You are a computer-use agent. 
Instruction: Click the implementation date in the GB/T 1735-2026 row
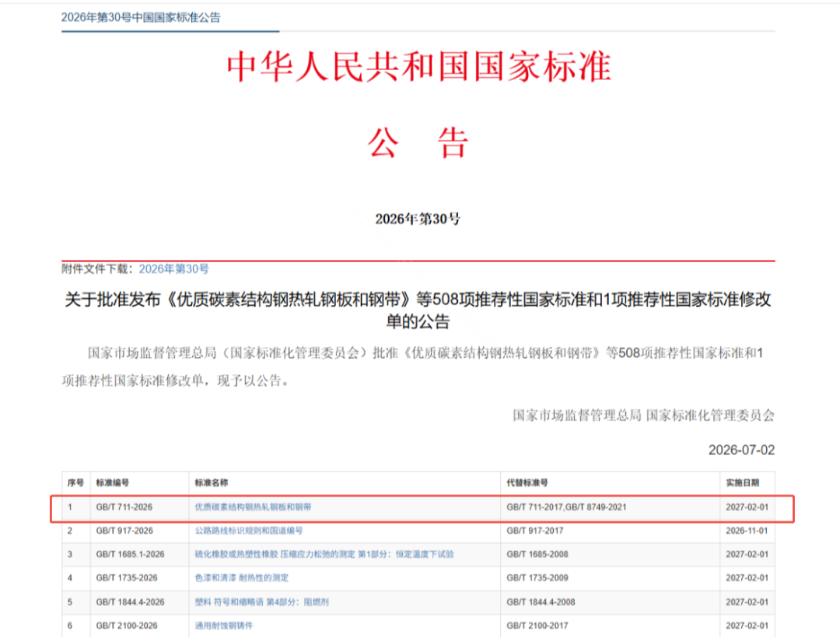point(747,577)
